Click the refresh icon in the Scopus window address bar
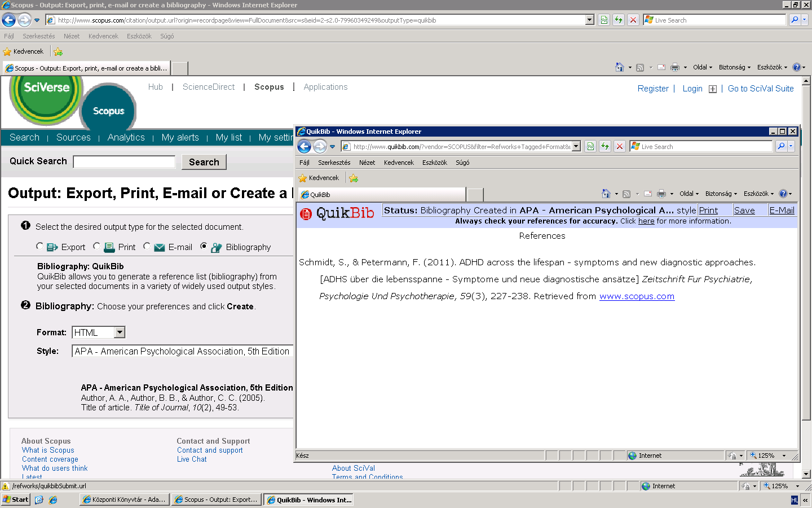Viewport: 812px width, 508px height. tap(619, 20)
